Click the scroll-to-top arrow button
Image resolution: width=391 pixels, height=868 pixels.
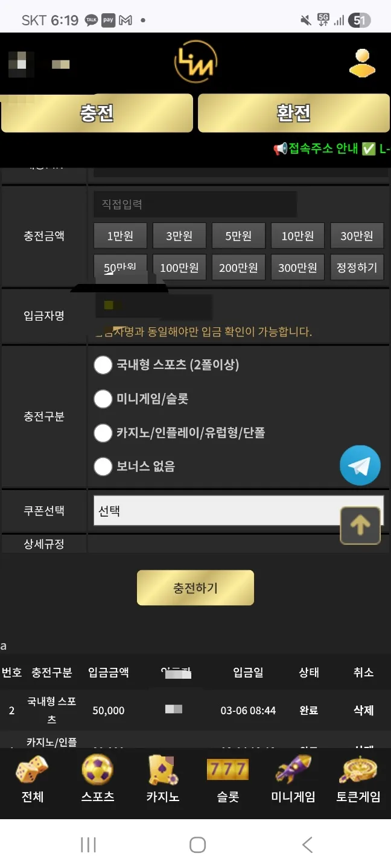click(x=360, y=526)
